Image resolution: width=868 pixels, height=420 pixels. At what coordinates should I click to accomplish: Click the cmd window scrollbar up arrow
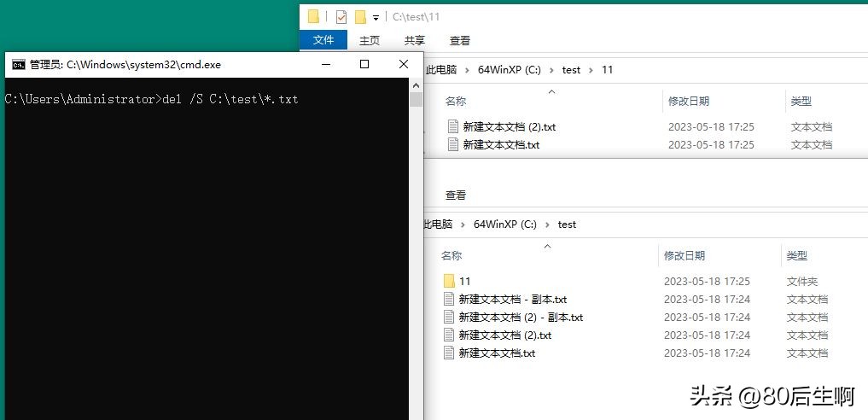tap(416, 85)
